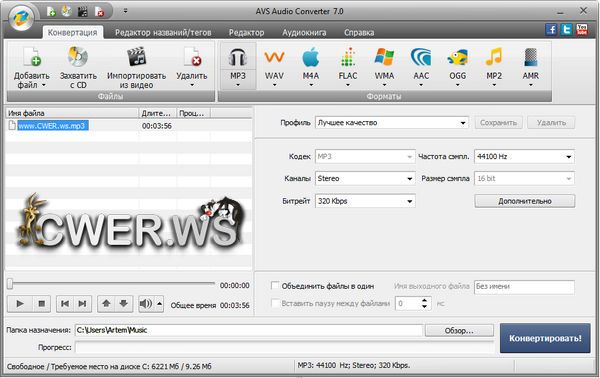Switch to Конвертация tab
Image resolution: width=600 pixels, height=378 pixels.
click(x=72, y=33)
